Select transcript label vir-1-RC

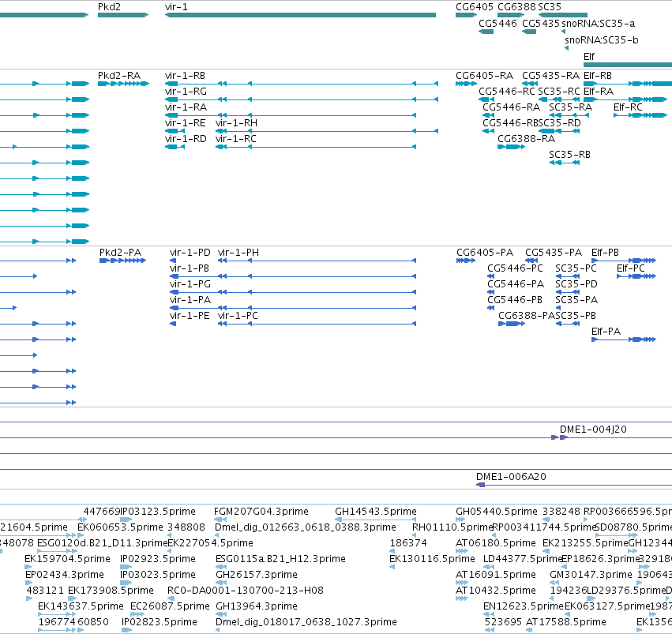click(x=236, y=139)
